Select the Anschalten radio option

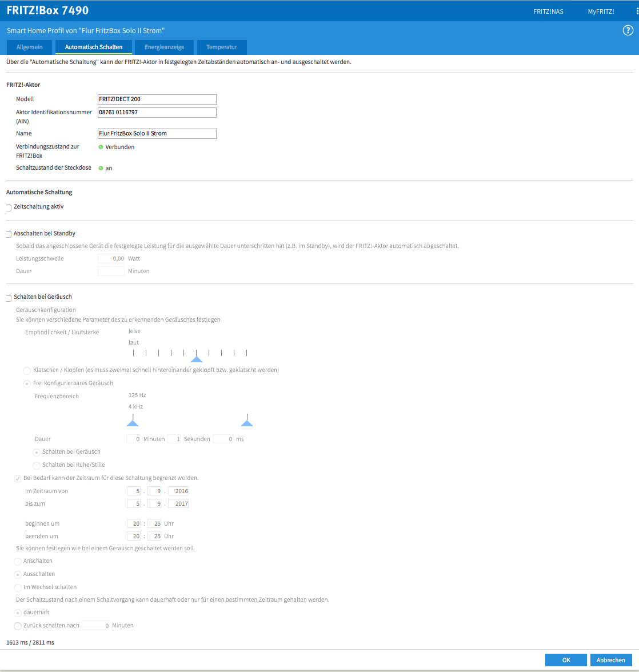click(x=18, y=561)
